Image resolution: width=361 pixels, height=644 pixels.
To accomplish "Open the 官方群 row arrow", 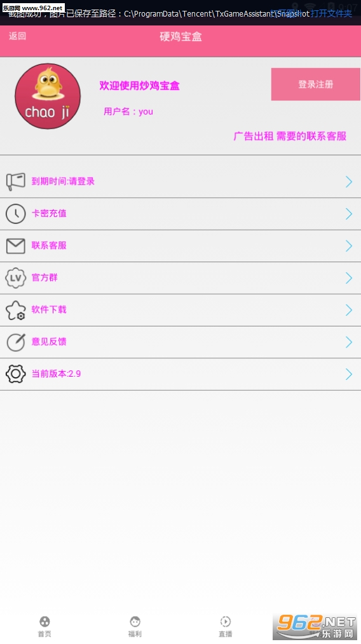I will click(349, 278).
